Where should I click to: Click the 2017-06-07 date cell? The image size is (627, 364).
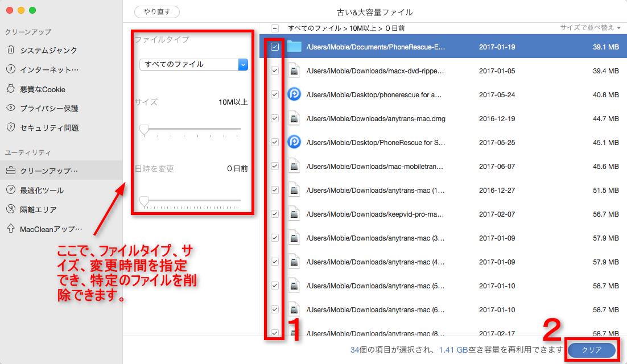(x=497, y=166)
